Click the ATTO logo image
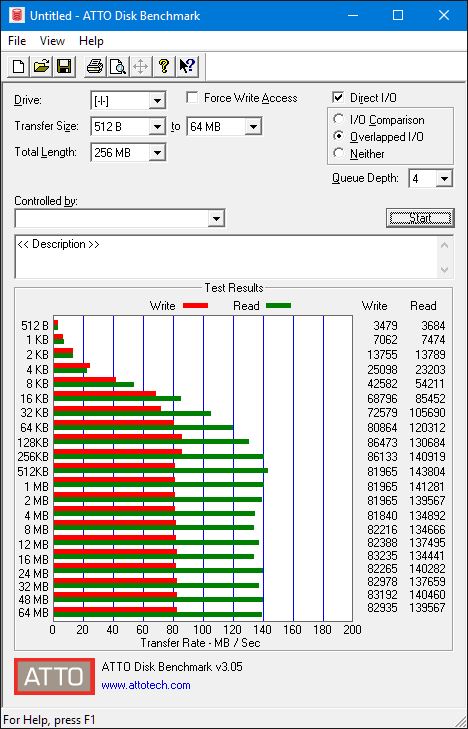The image size is (468, 729). tap(54, 676)
